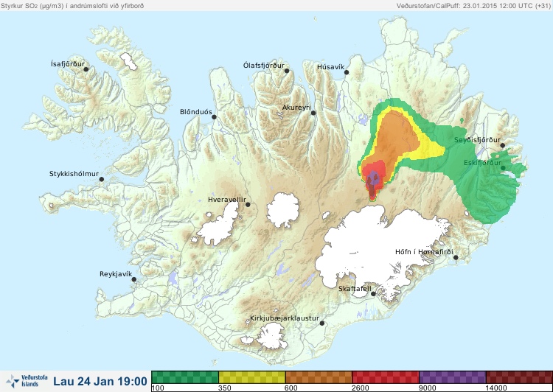Click the Ólafsfjörður label
The width and height of the screenshot is (553, 392).
[264, 66]
